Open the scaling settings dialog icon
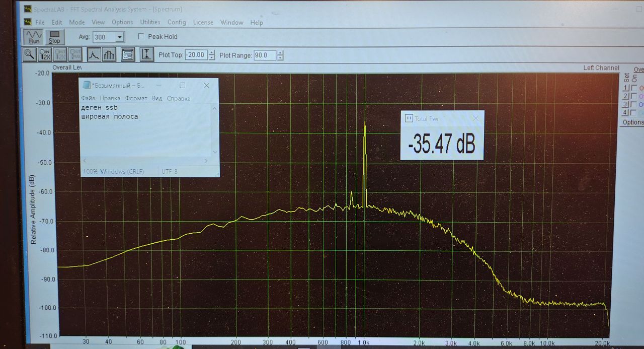644x349 pixels. [x=128, y=54]
